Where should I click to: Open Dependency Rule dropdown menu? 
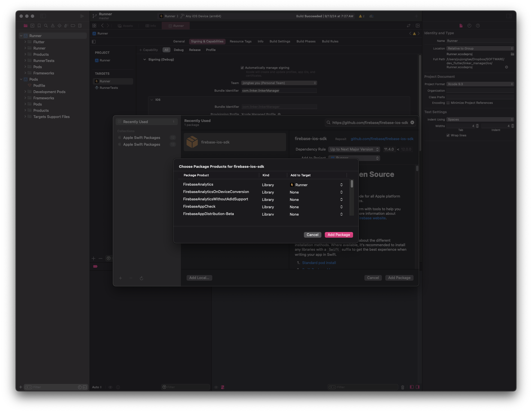point(354,149)
